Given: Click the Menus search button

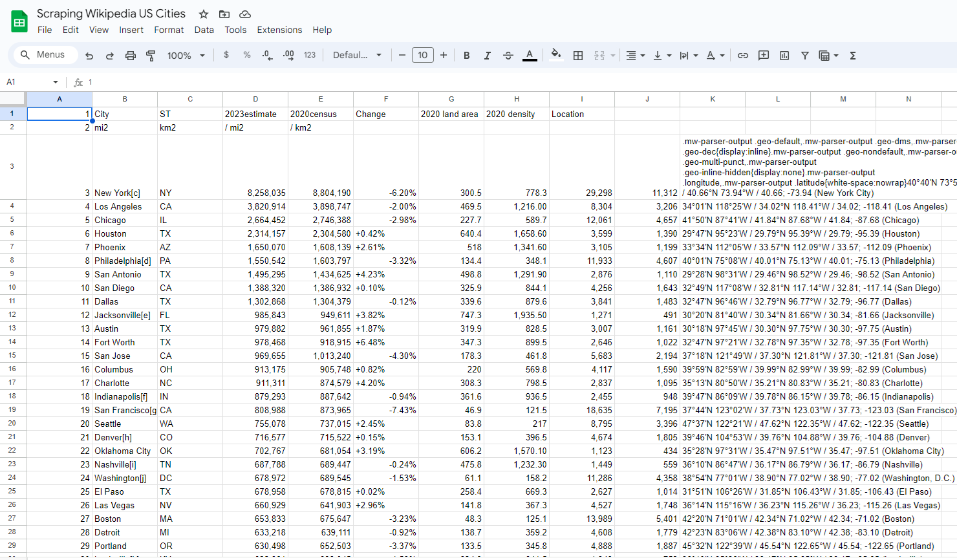Looking at the screenshot, I should pyautogui.click(x=43, y=55).
